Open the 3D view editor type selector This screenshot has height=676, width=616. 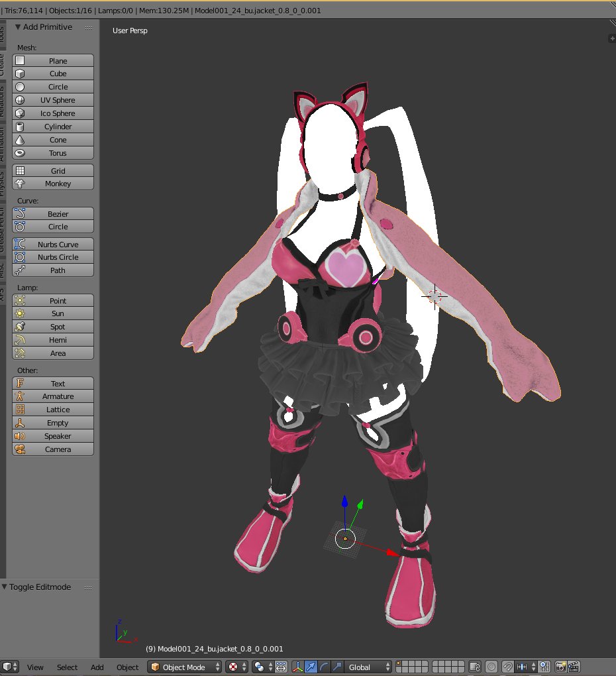point(9,667)
